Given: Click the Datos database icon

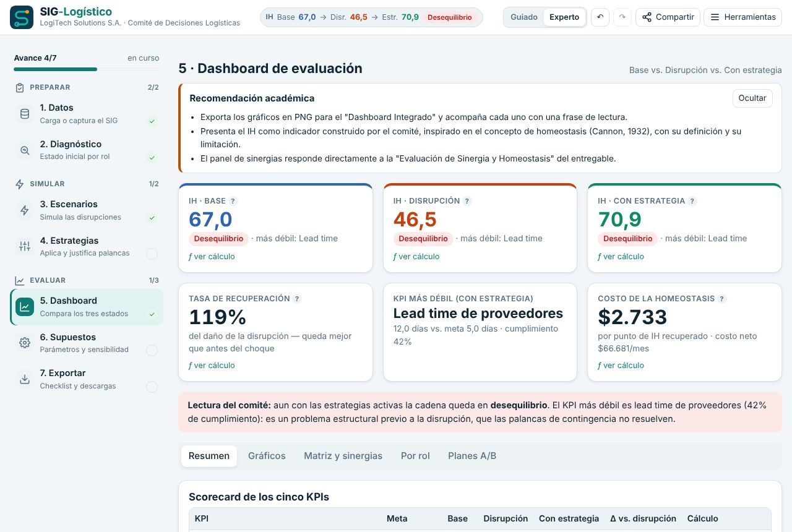Looking at the screenshot, I should point(25,114).
